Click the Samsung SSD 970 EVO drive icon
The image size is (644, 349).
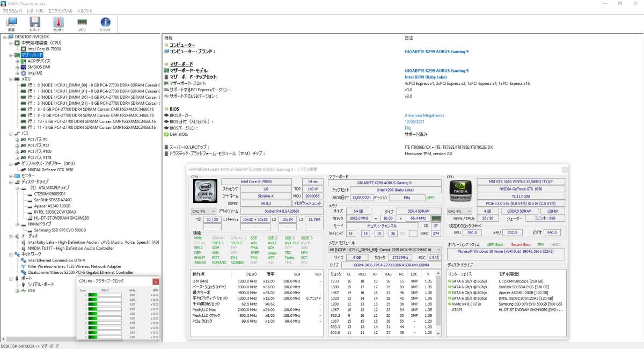coord(30,230)
